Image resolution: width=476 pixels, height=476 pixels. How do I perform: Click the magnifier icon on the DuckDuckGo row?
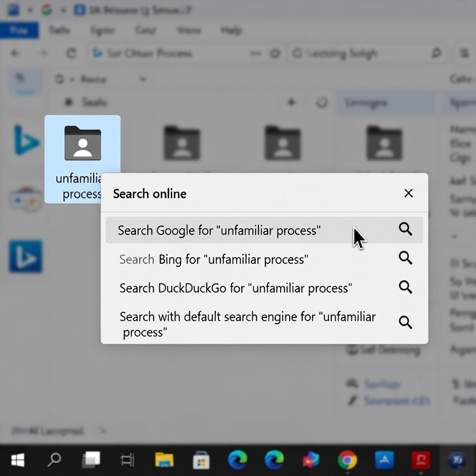click(x=405, y=287)
